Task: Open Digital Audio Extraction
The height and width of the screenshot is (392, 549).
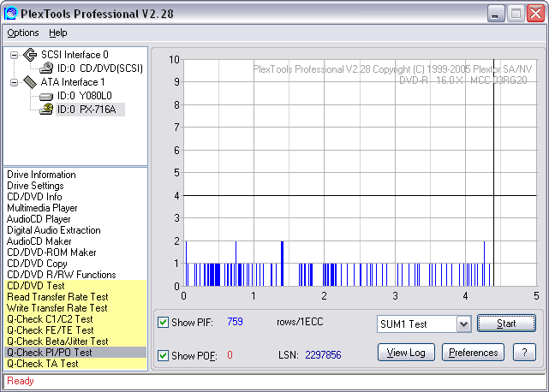Action: [x=54, y=230]
